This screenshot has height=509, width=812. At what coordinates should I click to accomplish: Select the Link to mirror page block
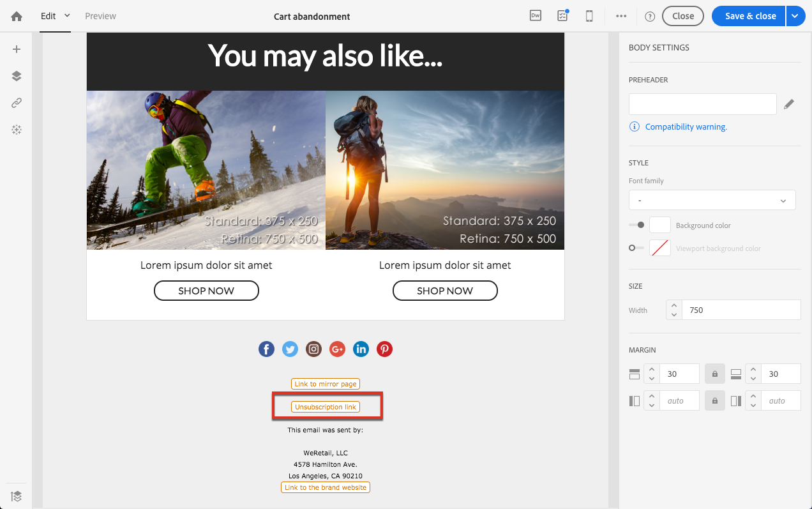[326, 384]
